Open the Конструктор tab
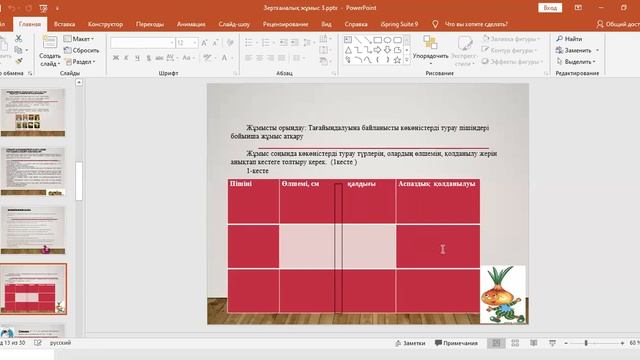The image size is (640, 360). click(x=105, y=24)
